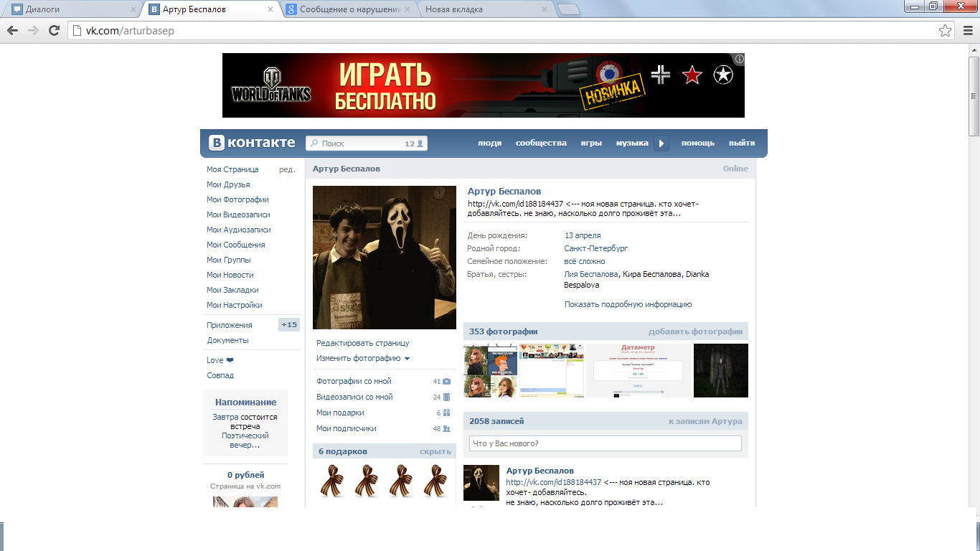Click first St. George ribbon gift

[x=332, y=480]
